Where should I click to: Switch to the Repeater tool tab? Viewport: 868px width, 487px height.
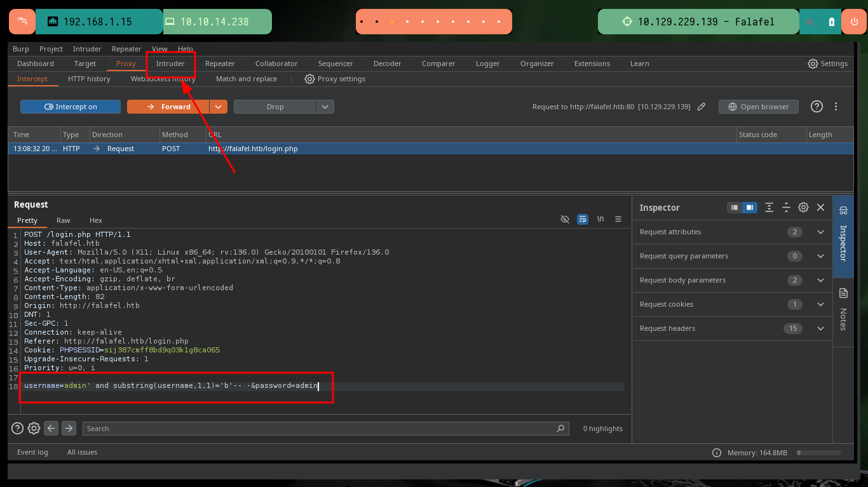point(220,63)
